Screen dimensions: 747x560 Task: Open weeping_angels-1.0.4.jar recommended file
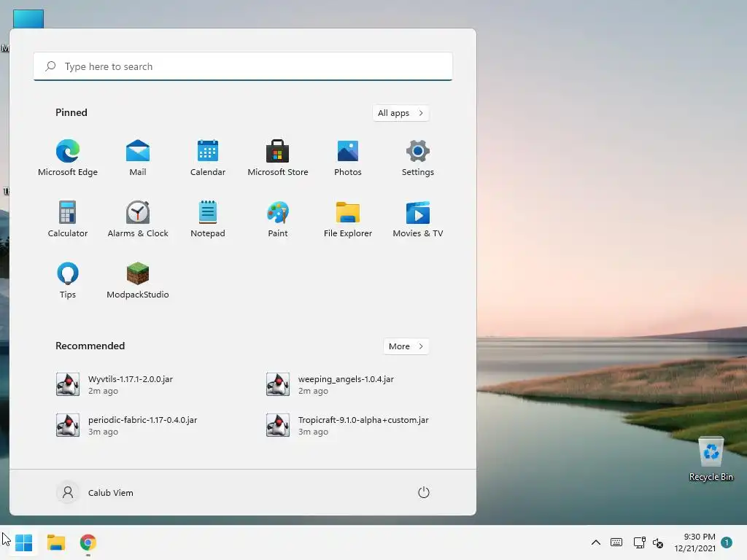pyautogui.click(x=330, y=385)
